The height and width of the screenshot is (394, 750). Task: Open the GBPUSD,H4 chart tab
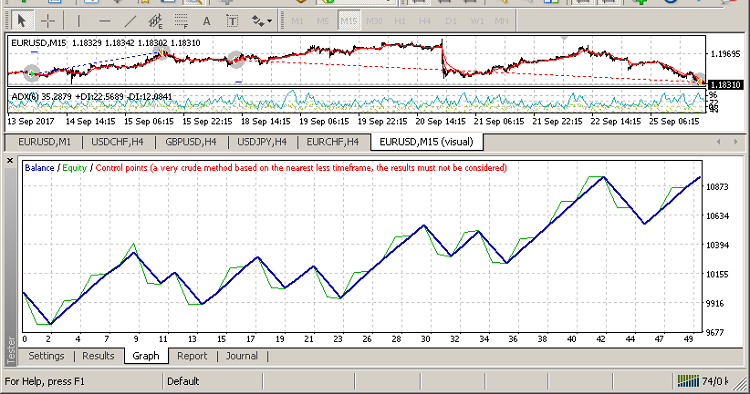click(191, 142)
